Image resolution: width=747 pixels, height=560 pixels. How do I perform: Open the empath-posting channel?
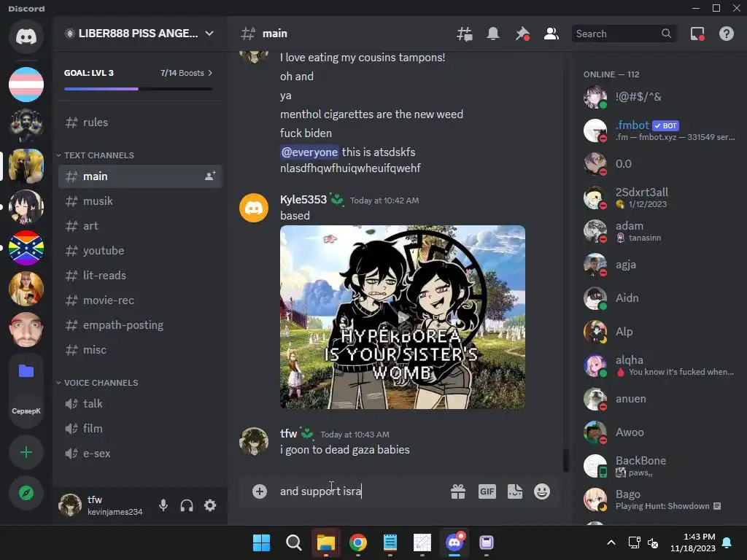[x=140, y=324]
